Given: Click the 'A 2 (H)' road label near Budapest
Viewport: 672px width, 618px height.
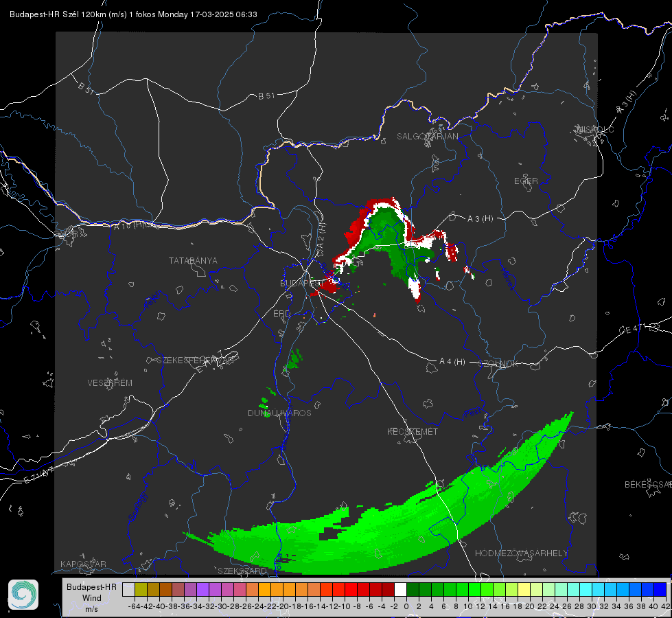Looking at the screenshot, I should click(321, 236).
